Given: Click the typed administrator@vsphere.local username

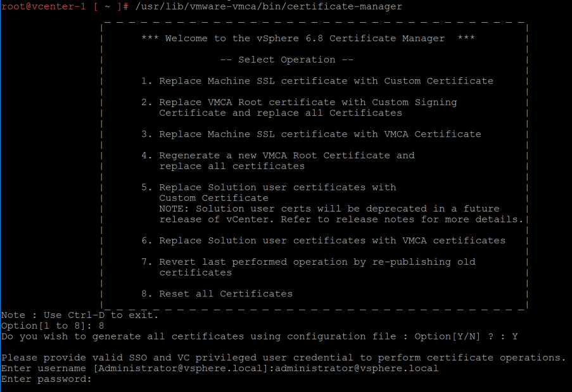Looking at the screenshot, I should (x=357, y=369).
